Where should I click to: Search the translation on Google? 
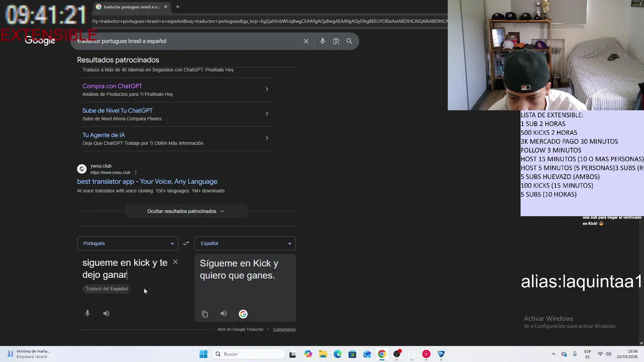click(x=243, y=314)
